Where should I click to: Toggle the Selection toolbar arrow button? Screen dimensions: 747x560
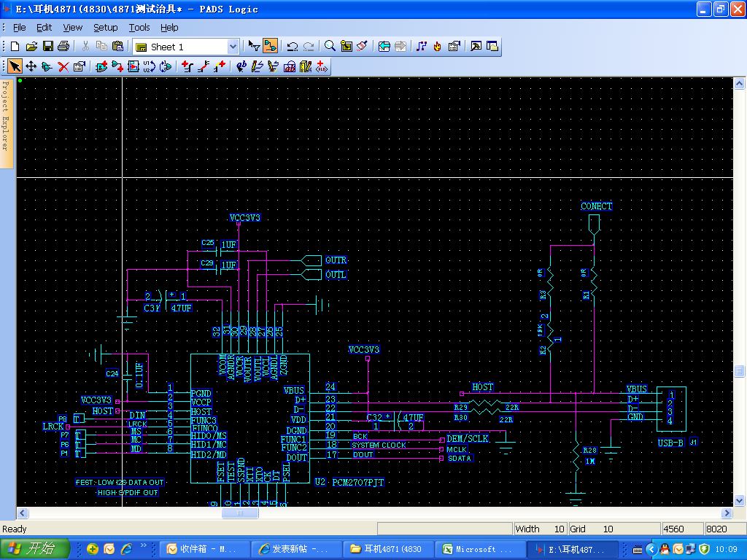click(x=254, y=47)
